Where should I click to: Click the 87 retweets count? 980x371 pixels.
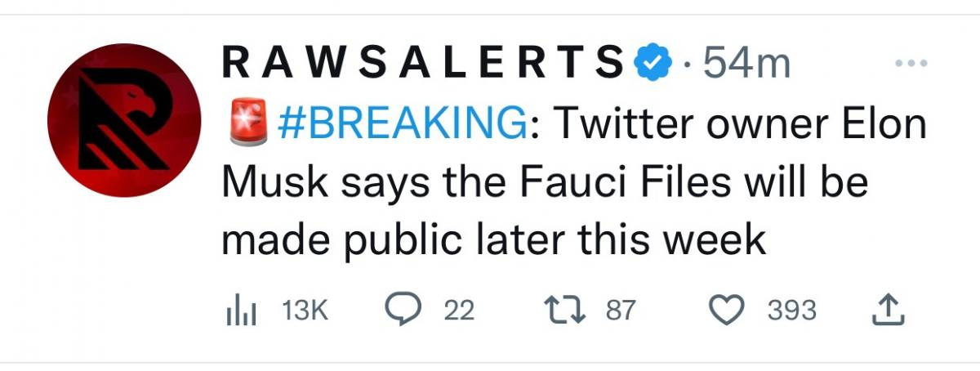point(620,311)
